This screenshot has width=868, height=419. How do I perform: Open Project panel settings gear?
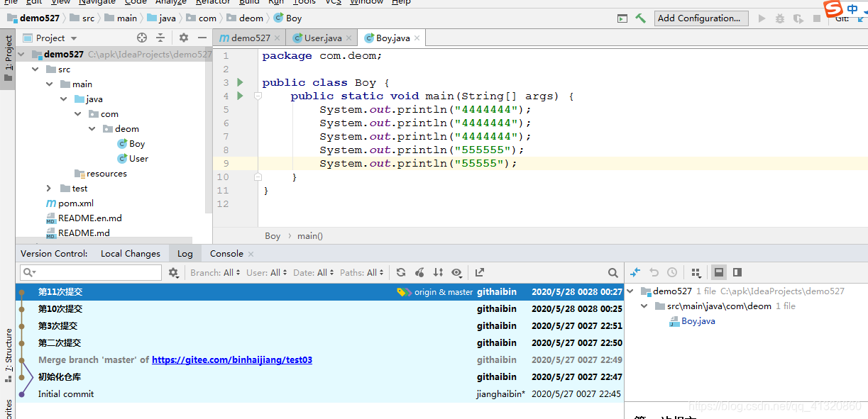[x=184, y=38]
